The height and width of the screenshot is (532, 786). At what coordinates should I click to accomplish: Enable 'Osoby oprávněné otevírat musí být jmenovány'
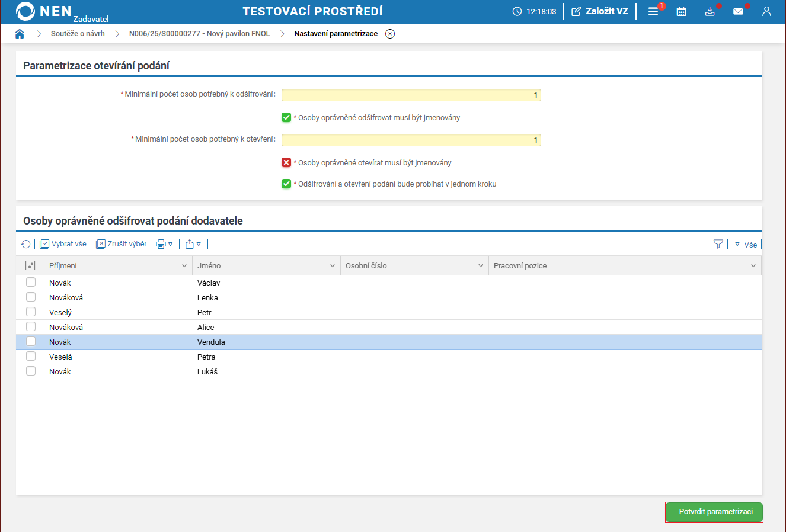[x=286, y=162]
